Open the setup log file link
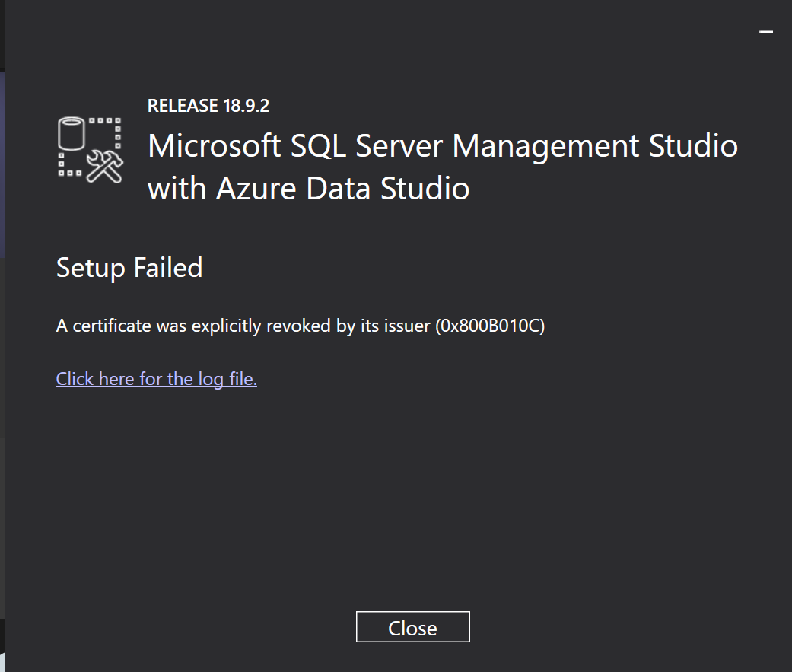This screenshot has width=792, height=672. [156, 378]
